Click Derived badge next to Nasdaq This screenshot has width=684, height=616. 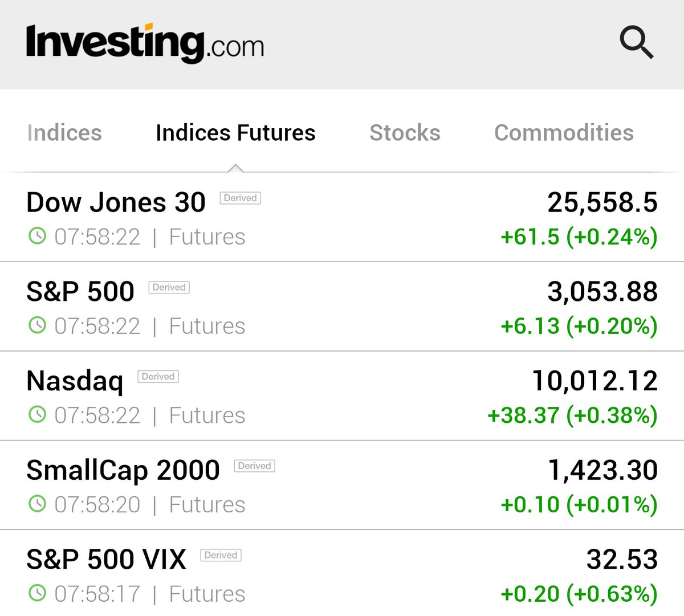[158, 377]
